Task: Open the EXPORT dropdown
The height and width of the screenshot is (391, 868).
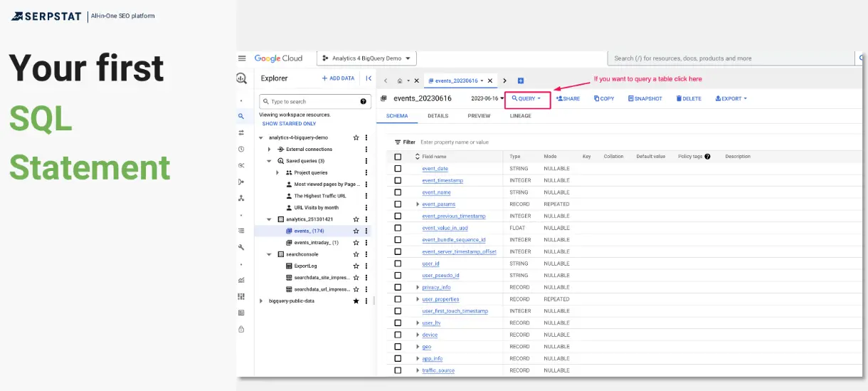Action: click(x=731, y=98)
